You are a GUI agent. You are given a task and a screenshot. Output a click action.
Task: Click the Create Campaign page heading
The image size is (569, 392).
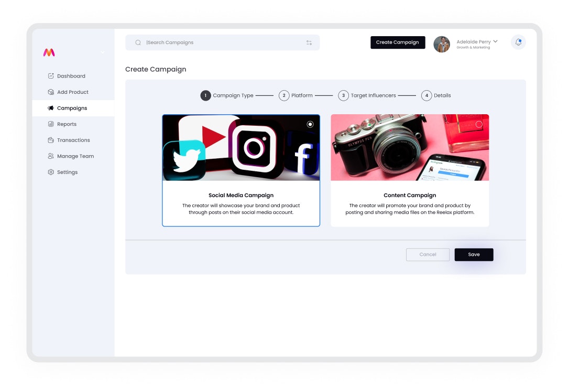click(x=156, y=69)
